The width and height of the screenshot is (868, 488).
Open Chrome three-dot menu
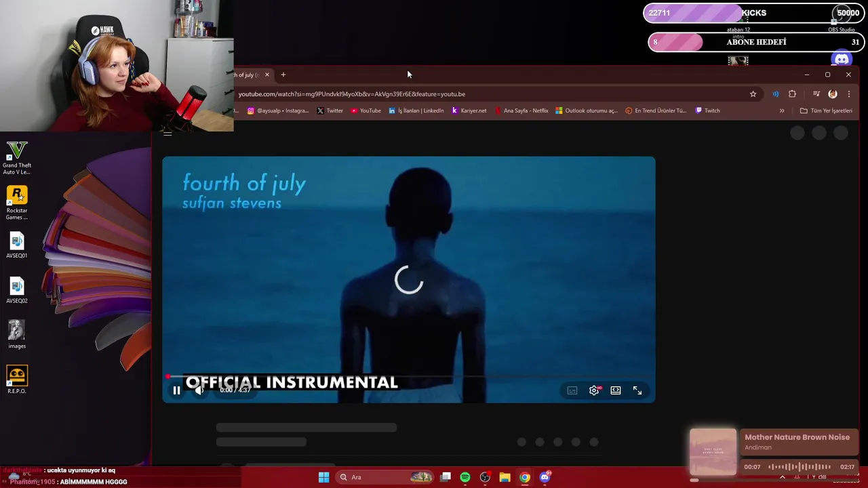pyautogui.click(x=848, y=94)
